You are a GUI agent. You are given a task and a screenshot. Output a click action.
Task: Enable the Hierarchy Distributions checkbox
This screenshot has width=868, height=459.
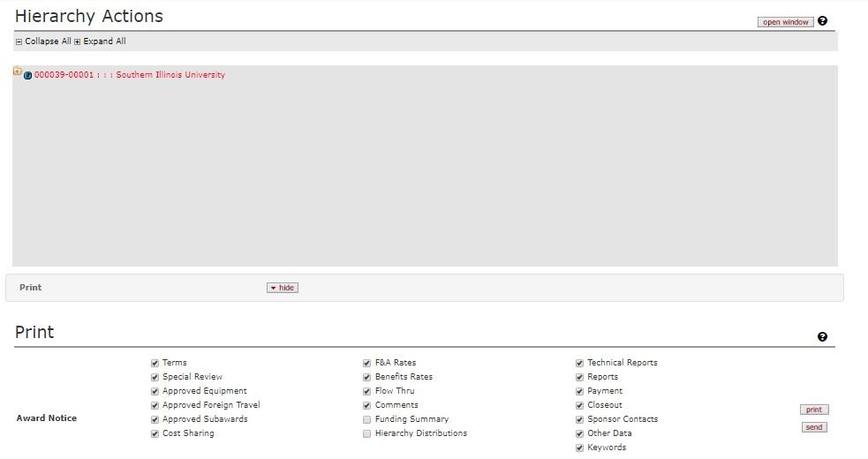[x=367, y=433]
